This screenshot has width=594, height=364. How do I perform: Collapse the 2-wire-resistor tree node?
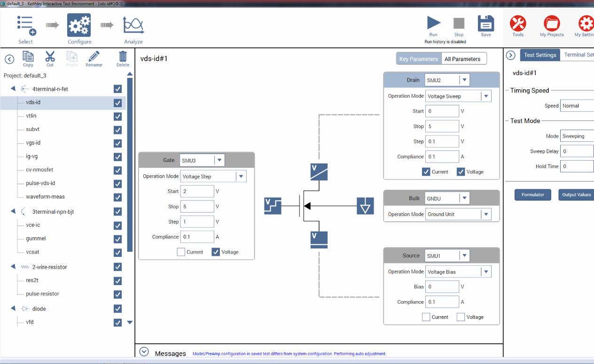13,267
